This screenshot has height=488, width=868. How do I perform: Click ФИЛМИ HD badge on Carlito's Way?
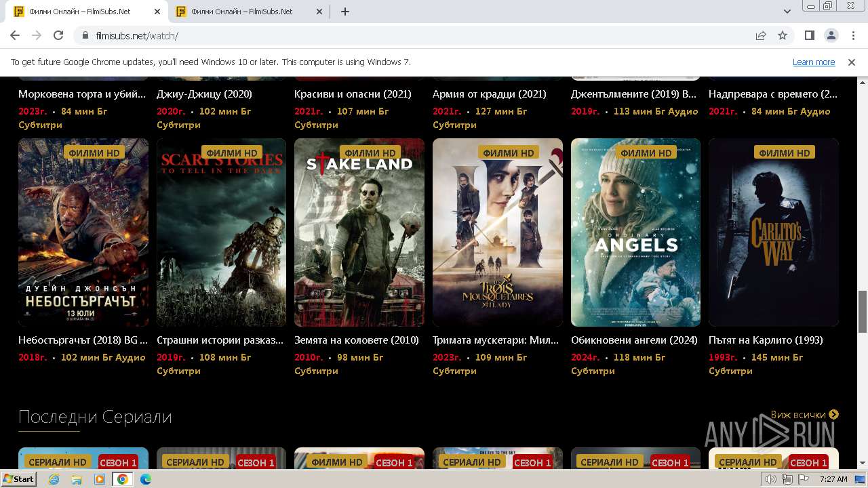(x=785, y=153)
